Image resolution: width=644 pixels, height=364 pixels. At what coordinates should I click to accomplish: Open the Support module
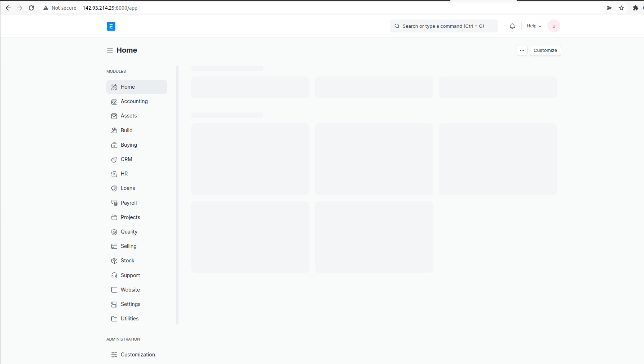[x=130, y=275]
